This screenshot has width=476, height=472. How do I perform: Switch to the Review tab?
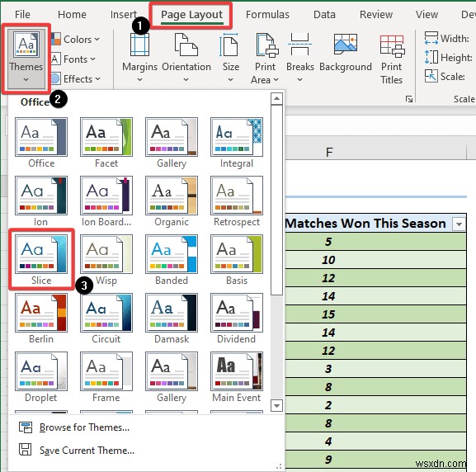[x=376, y=14]
